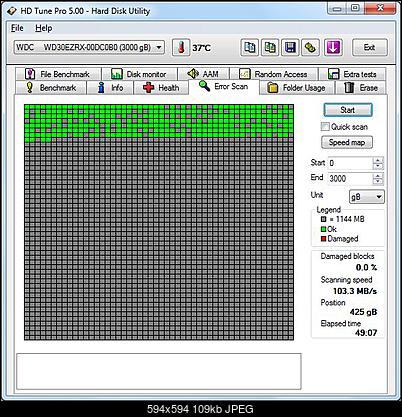Click the 37°C temperature reading
Image resolution: width=402 pixels, height=417 pixels.
[x=201, y=48]
